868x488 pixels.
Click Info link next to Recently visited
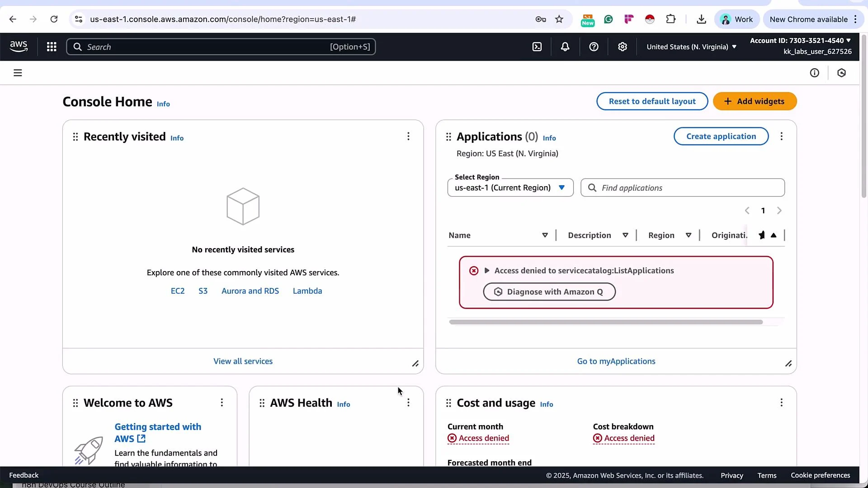click(177, 138)
